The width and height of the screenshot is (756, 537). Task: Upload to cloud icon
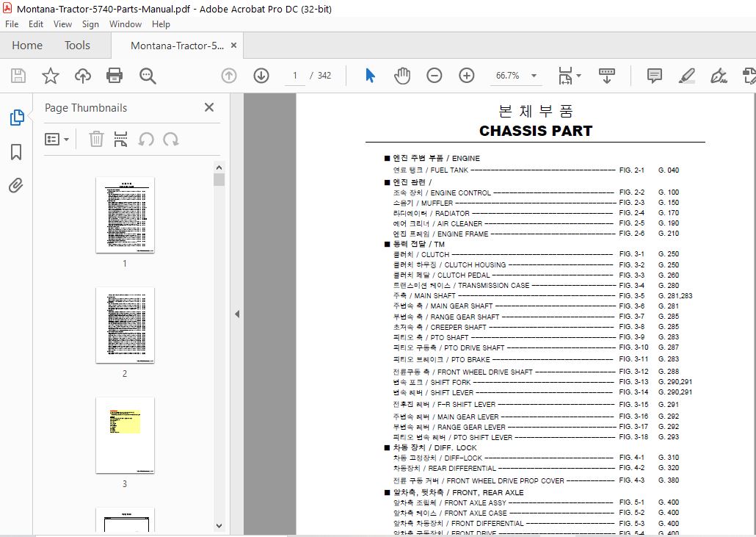coord(82,76)
